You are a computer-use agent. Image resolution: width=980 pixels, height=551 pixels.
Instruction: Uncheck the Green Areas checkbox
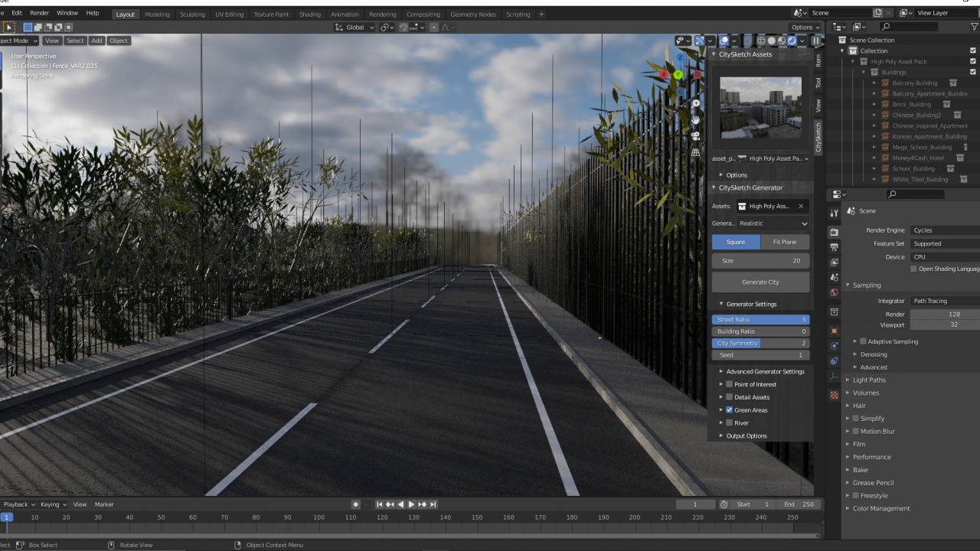(x=729, y=410)
